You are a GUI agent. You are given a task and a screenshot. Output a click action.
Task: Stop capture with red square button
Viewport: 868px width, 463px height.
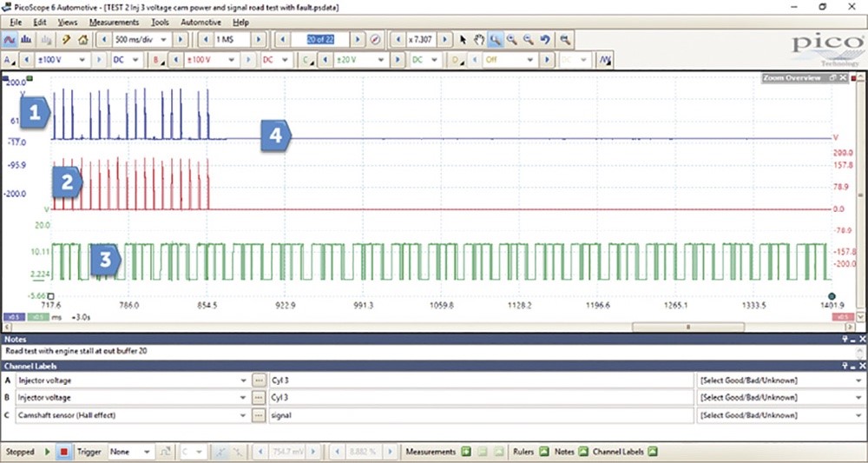tap(63, 452)
